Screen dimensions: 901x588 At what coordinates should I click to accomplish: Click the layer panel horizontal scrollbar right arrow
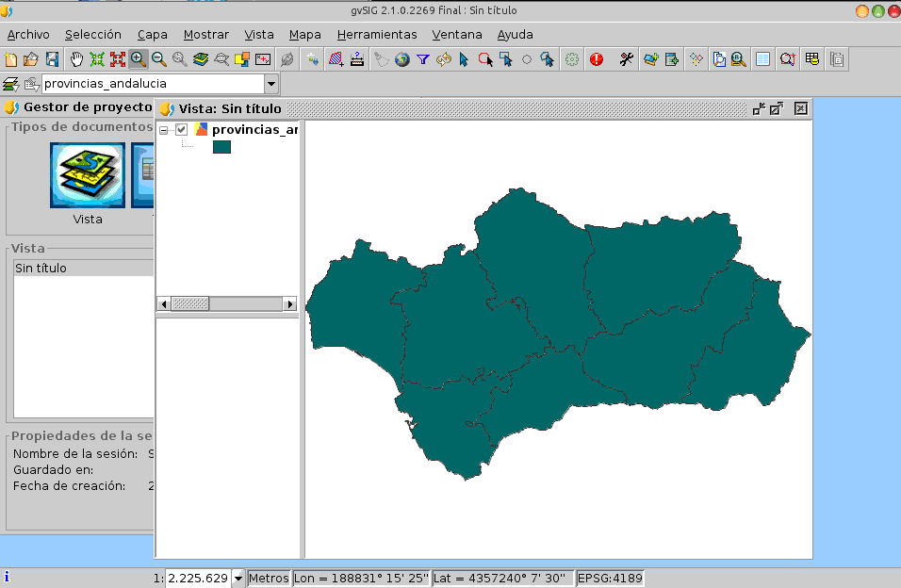tap(289, 303)
